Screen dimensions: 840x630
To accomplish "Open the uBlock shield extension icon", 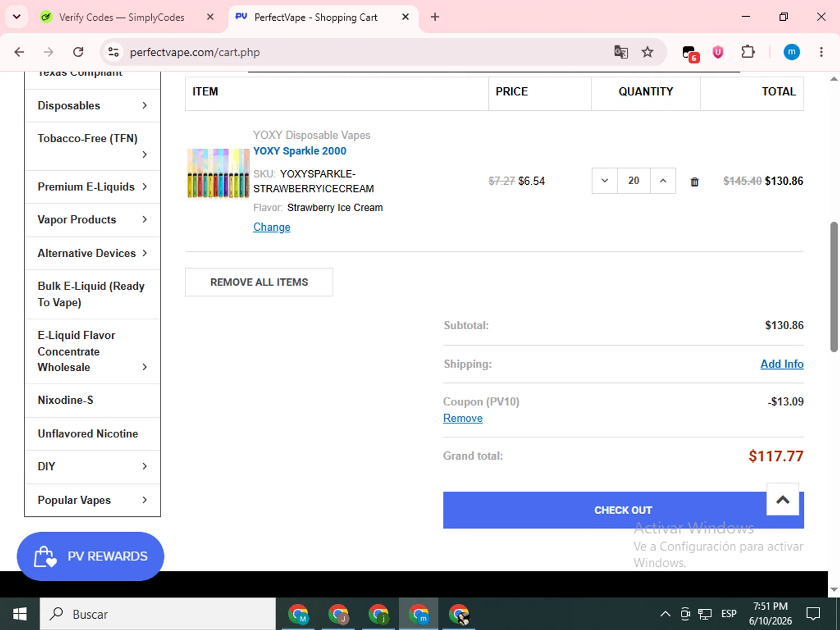I will (718, 52).
